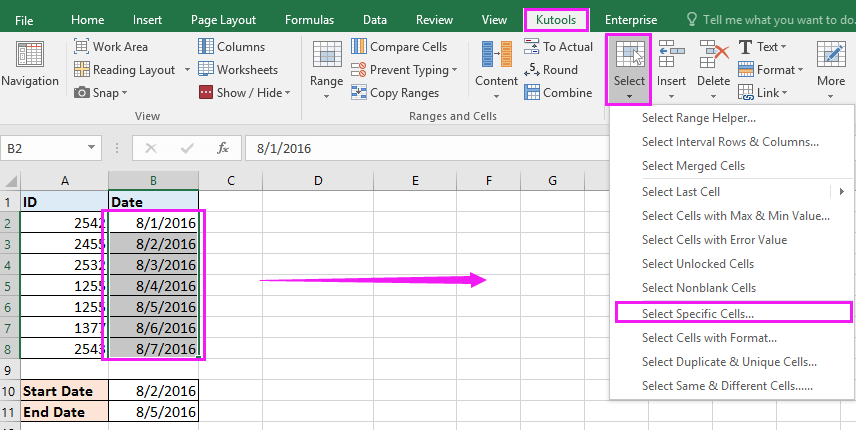Click the cell showing 8/4/2016
856x430 pixels.
point(153,286)
